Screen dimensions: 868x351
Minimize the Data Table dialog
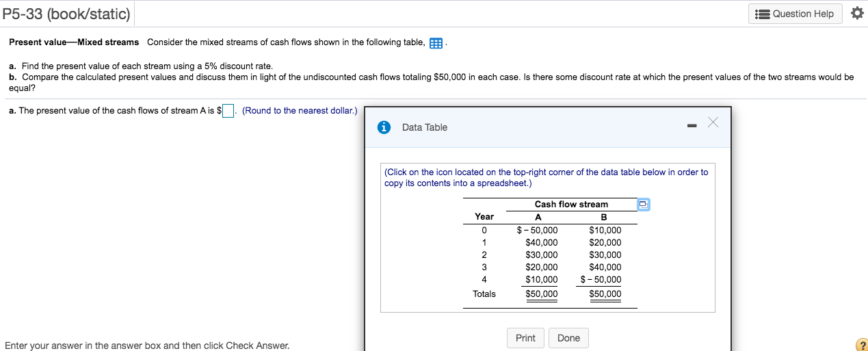click(693, 126)
